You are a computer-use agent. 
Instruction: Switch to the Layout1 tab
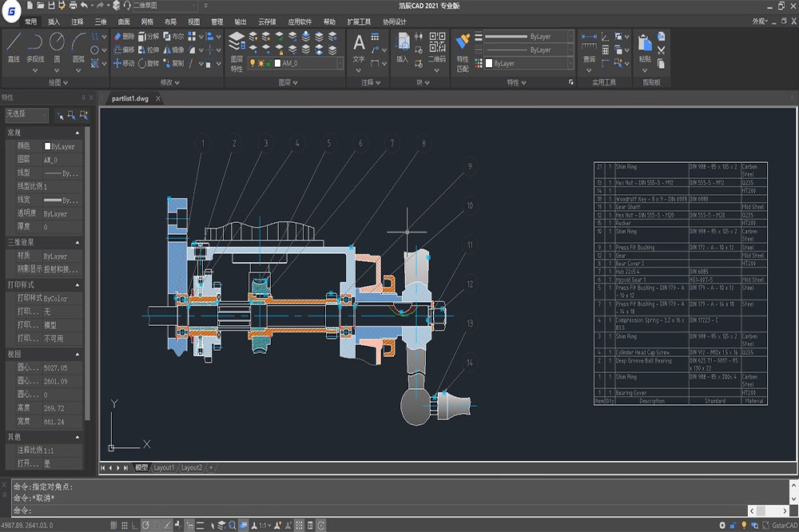click(x=164, y=467)
